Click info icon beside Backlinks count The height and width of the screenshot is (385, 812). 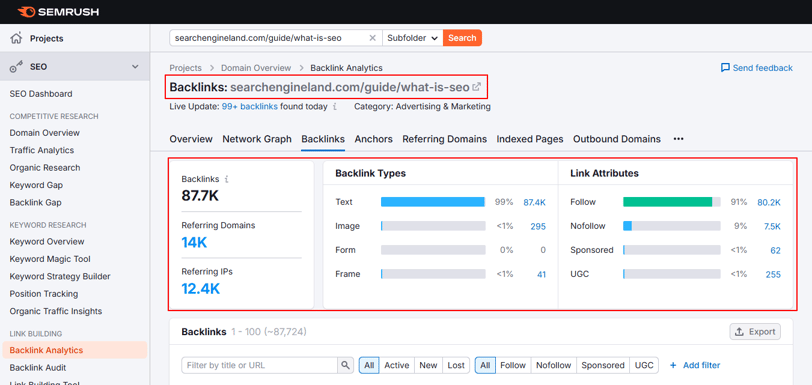(226, 179)
